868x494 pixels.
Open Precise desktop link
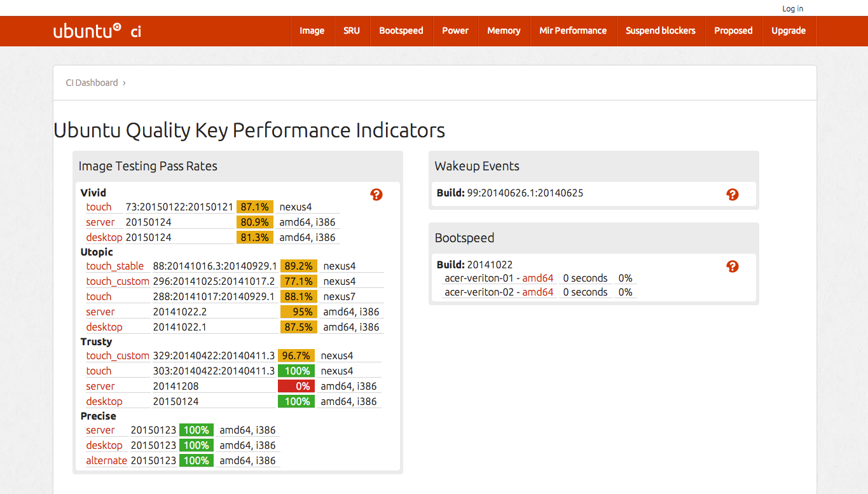[x=104, y=445]
